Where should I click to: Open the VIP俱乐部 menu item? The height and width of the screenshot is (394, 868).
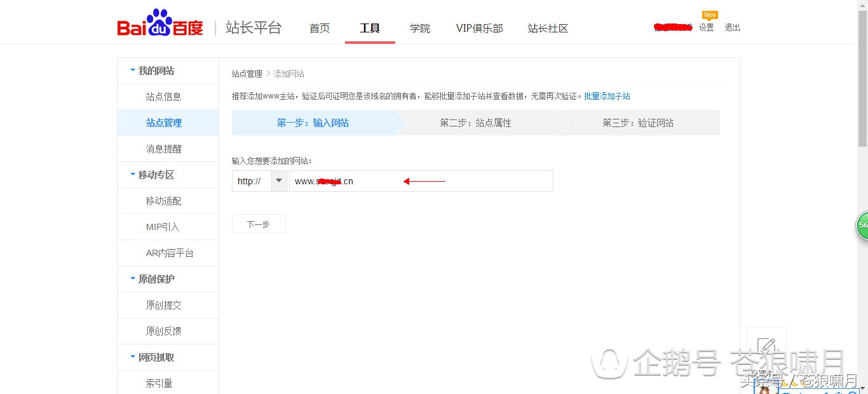click(x=479, y=28)
